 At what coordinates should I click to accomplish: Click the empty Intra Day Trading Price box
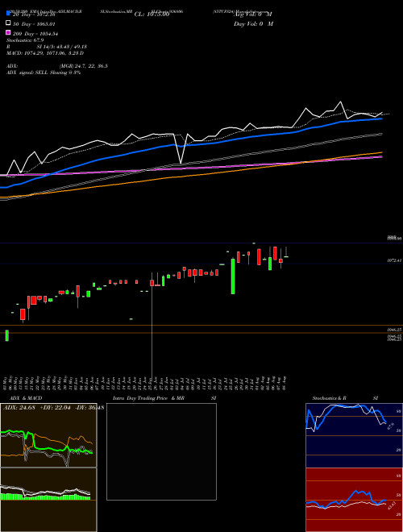161,451
